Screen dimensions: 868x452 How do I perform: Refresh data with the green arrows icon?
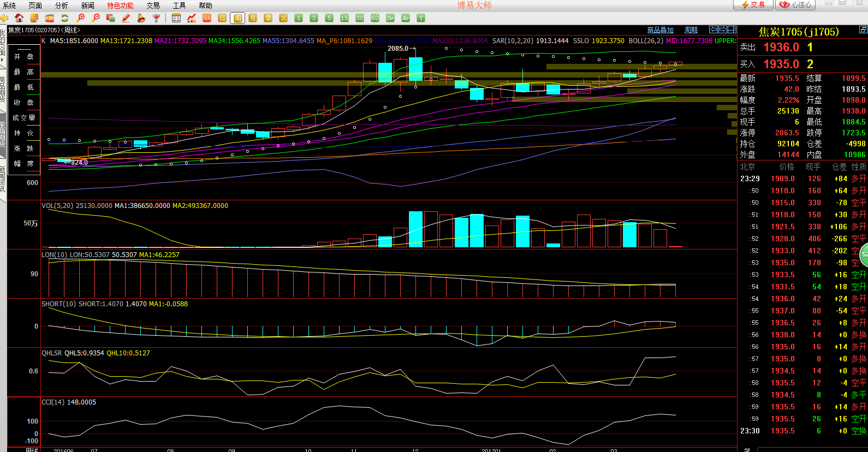click(65, 18)
